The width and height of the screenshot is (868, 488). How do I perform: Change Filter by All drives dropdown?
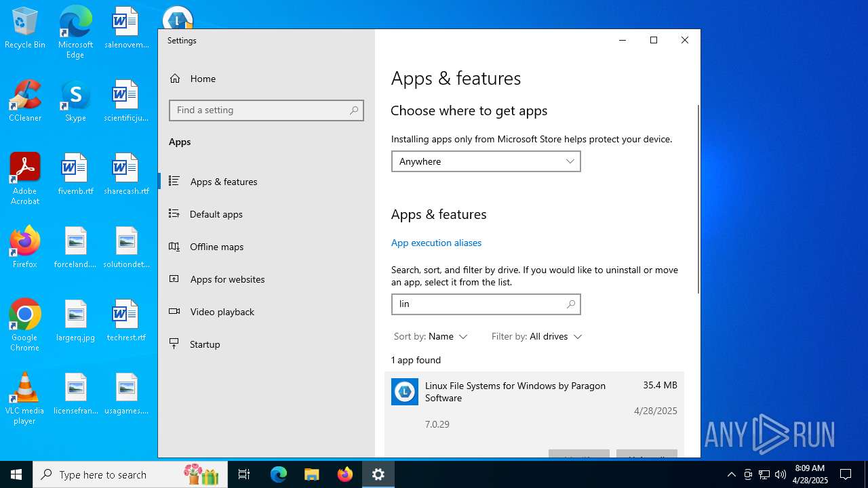coord(536,336)
